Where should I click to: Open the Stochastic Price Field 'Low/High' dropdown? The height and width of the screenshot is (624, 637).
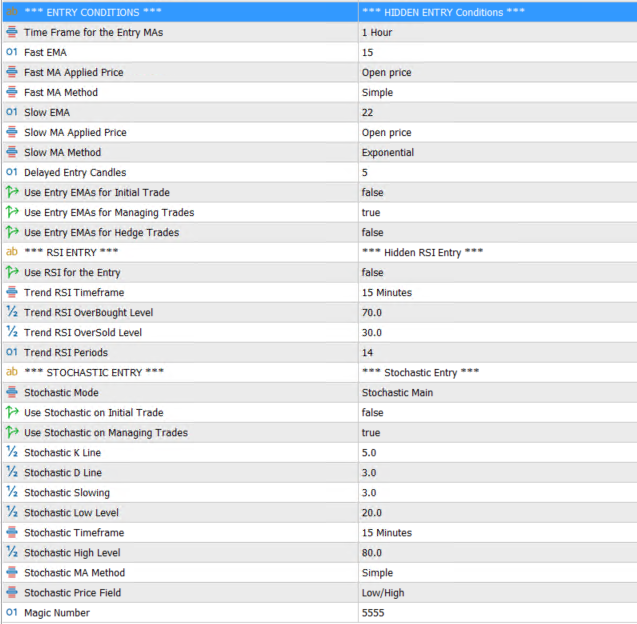click(498, 592)
